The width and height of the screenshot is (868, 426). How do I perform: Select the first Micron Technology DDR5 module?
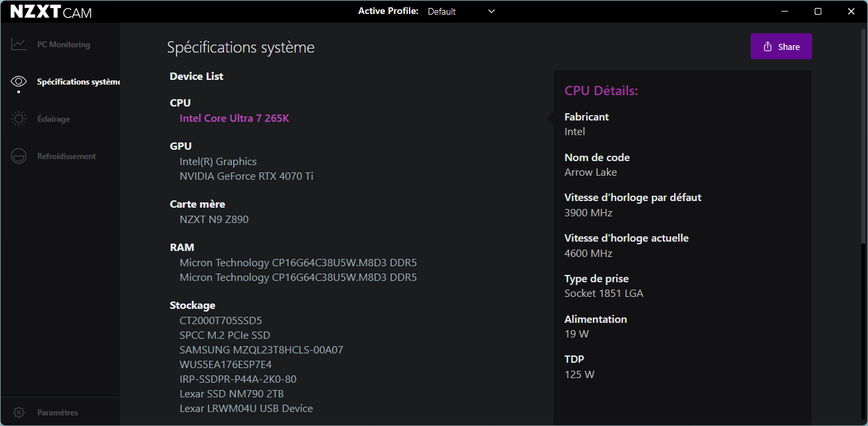point(298,262)
